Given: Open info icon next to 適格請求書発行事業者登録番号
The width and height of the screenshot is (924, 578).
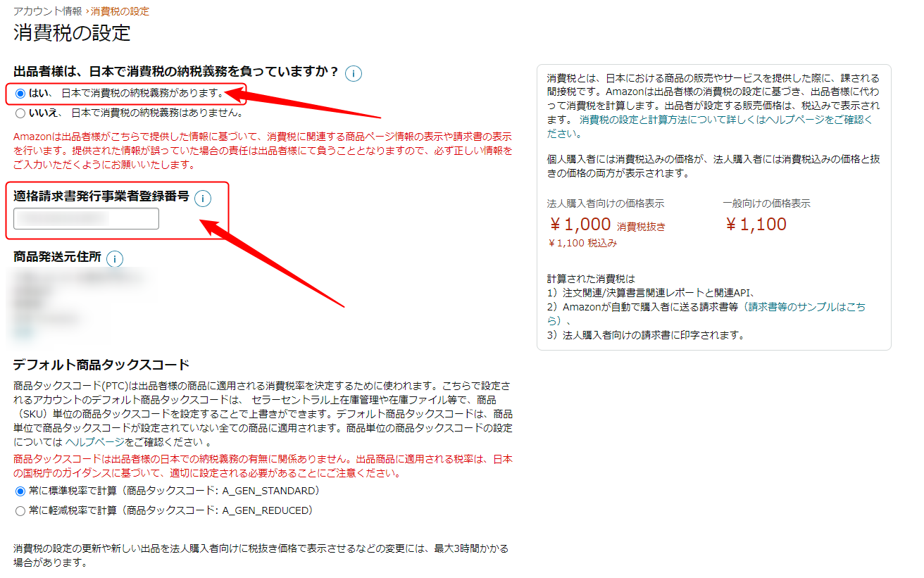Looking at the screenshot, I should pyautogui.click(x=203, y=199).
